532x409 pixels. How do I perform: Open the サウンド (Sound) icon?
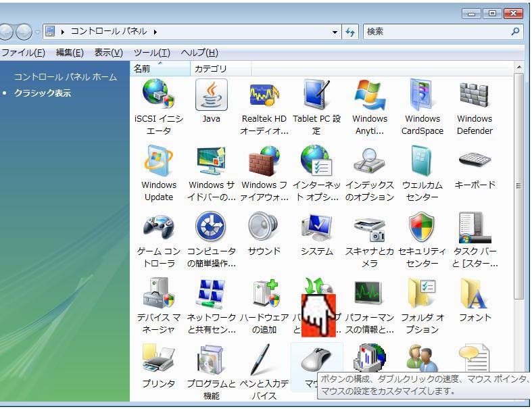click(264, 228)
